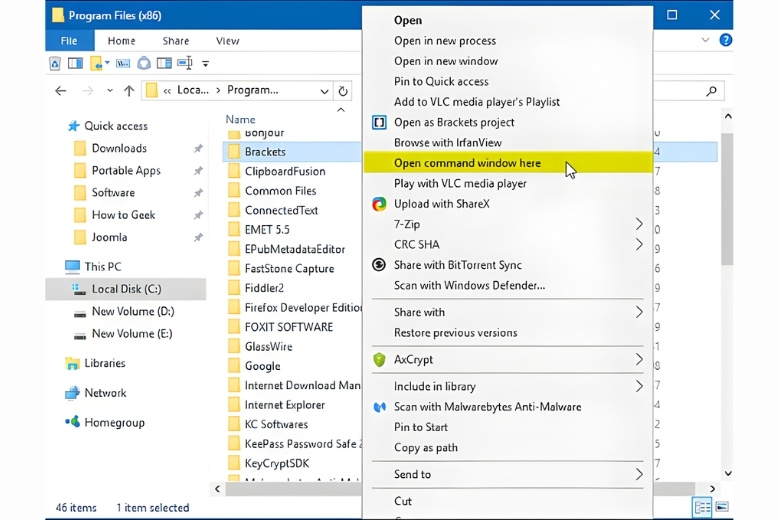Click Pin to Start
This screenshot has width=780, height=520.
(507, 427)
